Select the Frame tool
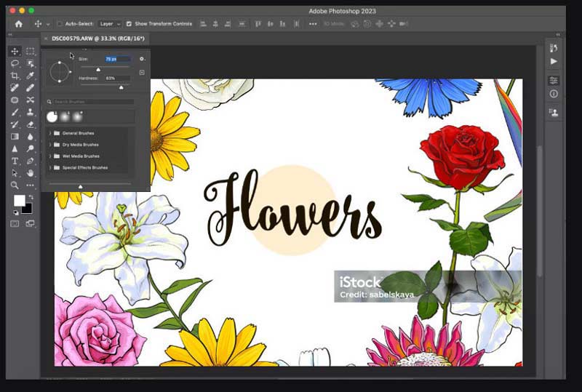Image resolution: width=582 pixels, height=392 pixels. click(x=15, y=100)
